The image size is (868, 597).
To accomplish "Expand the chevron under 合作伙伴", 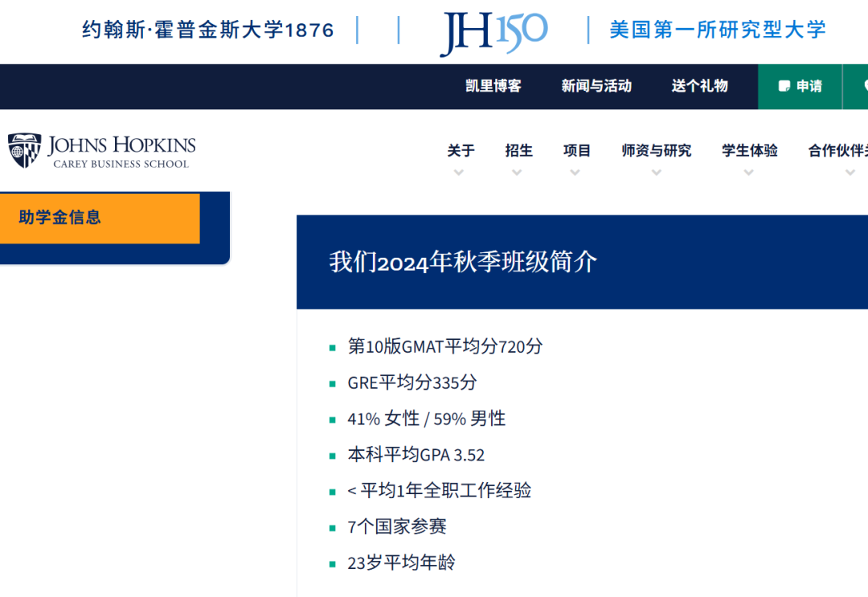I will (851, 173).
